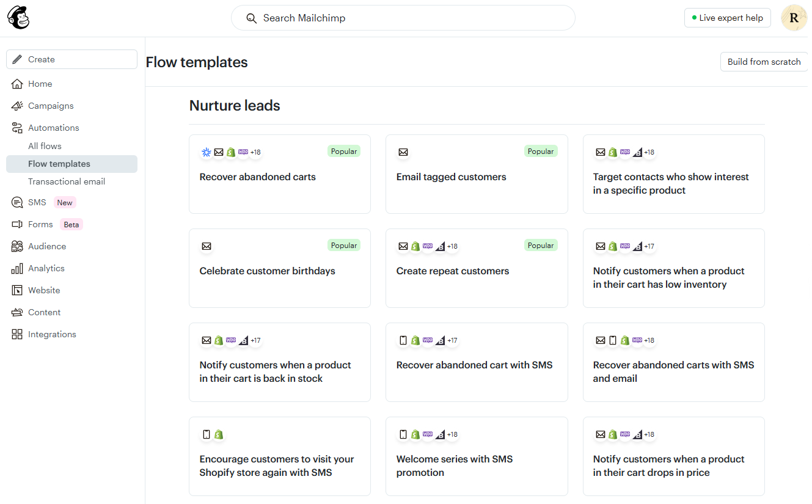812x504 pixels.
Task: Click the Home house icon
Action: pyautogui.click(x=17, y=84)
